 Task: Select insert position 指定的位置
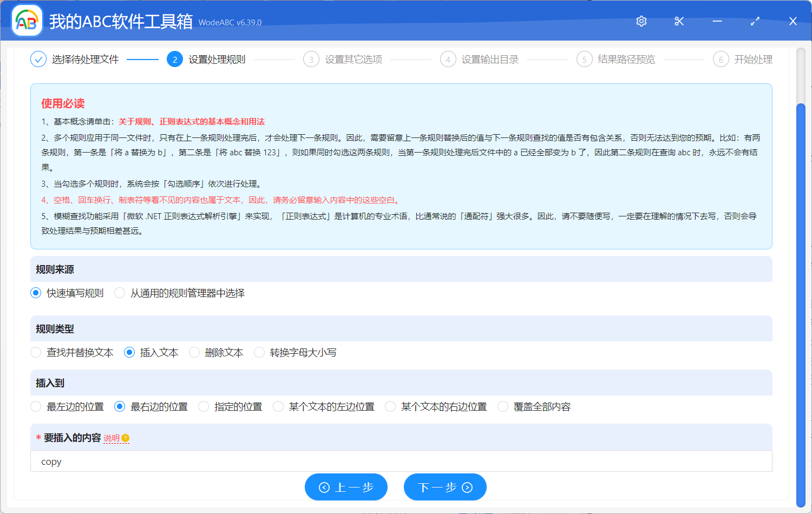[x=202, y=406]
